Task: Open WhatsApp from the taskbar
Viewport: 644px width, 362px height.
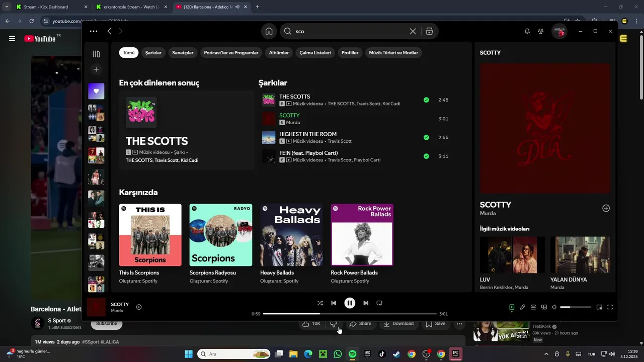Action: 338,354
